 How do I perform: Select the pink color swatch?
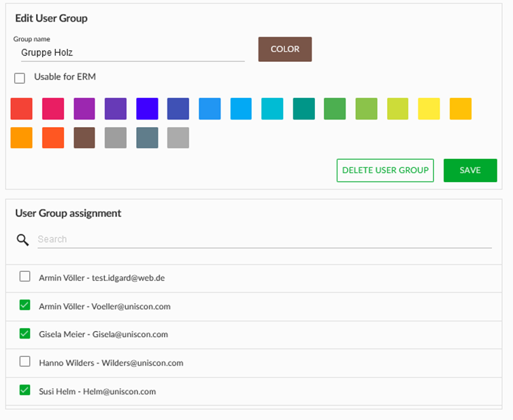tap(53, 109)
